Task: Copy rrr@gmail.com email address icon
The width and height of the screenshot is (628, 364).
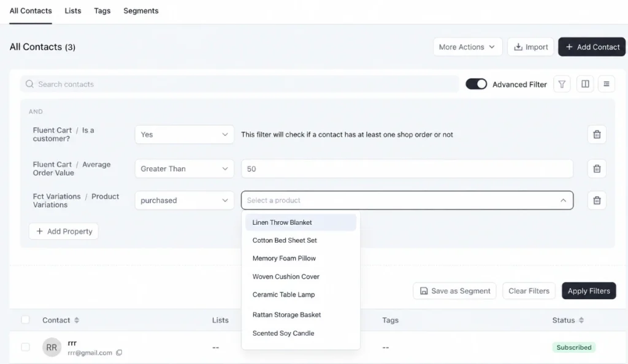Action: 119,353
